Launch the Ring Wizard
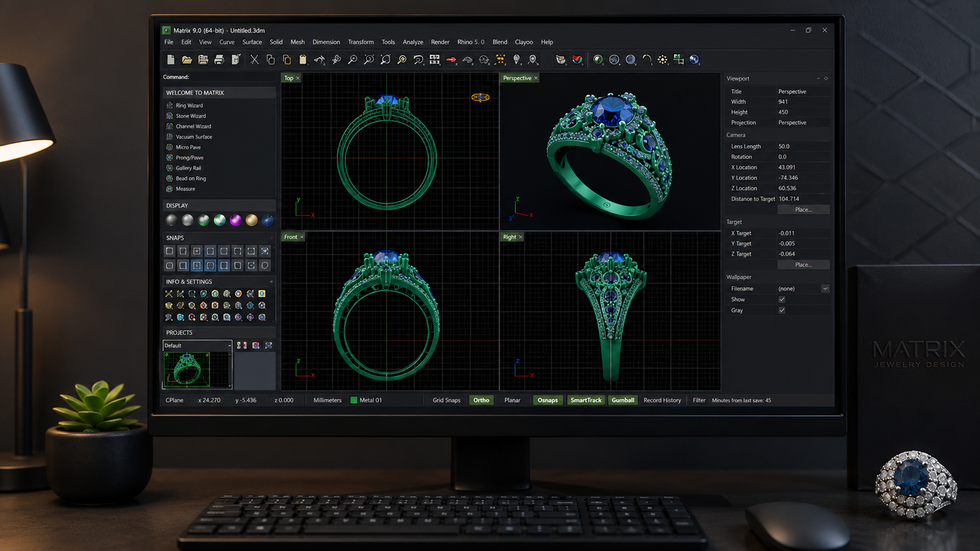Screen dimensions: 980x551 click(x=189, y=105)
